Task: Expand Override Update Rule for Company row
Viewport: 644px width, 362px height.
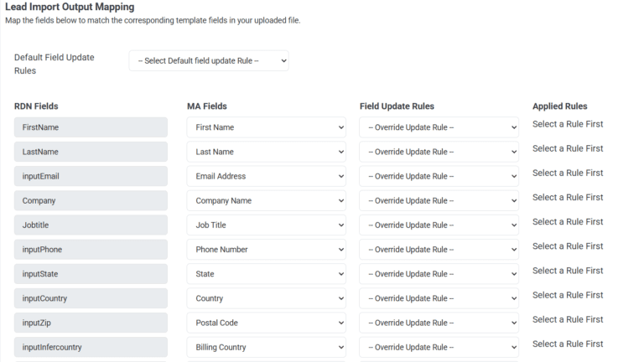Action: [439, 201]
